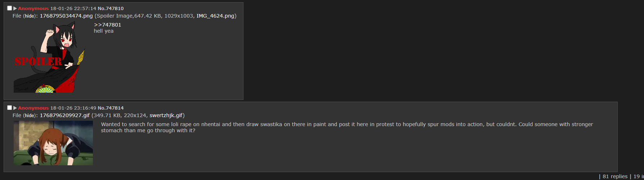Expand the GIF thumbnail in post No.747814
644x180 pixels.
53,143
